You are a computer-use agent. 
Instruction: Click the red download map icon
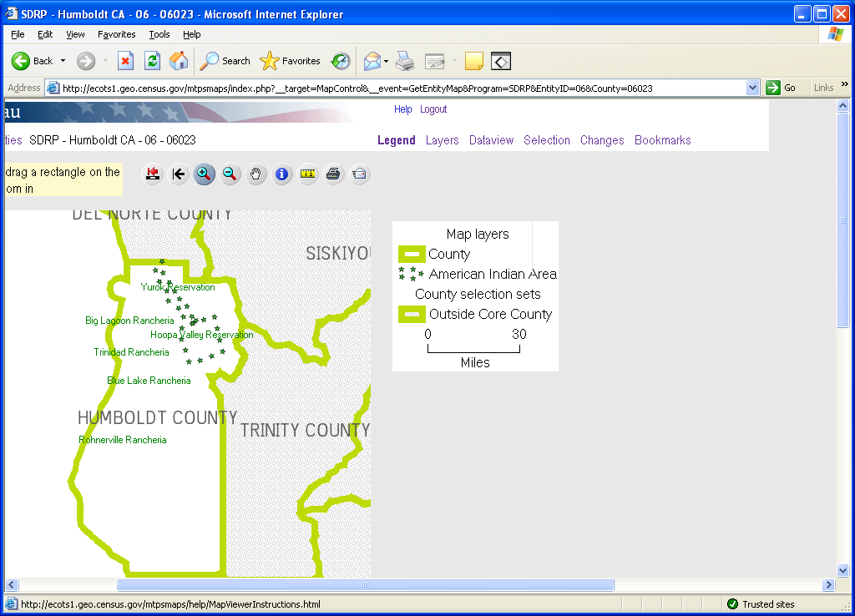coord(152,174)
